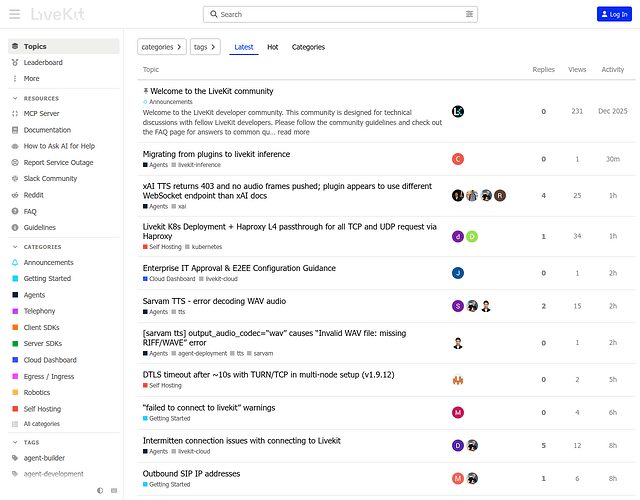Screen dimensions: 640x500
Task: Click the Reddit icon
Action: (15, 195)
